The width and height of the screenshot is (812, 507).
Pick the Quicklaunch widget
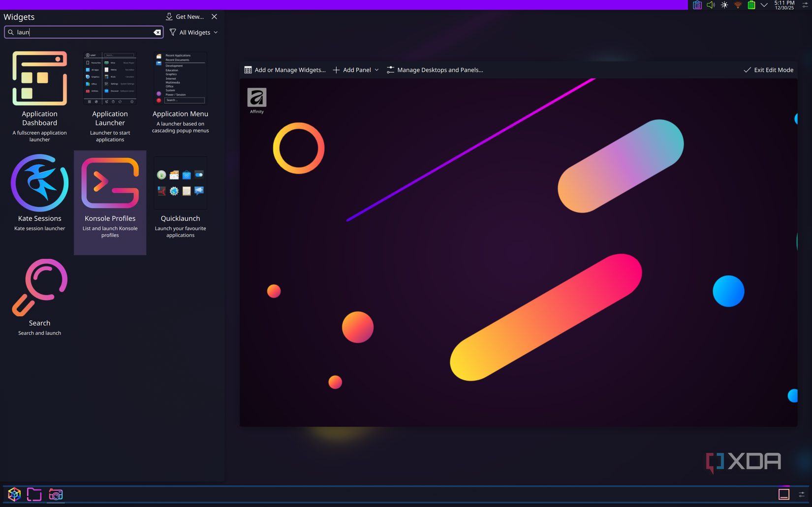click(180, 197)
